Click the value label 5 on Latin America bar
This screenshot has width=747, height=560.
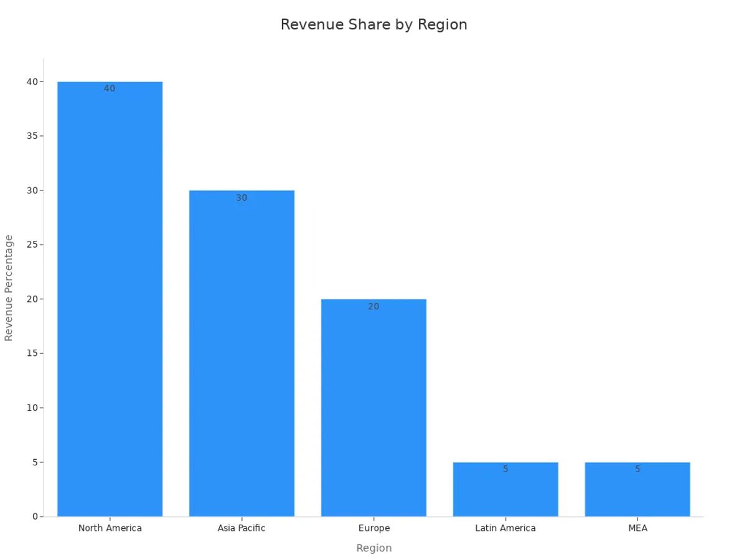point(506,469)
